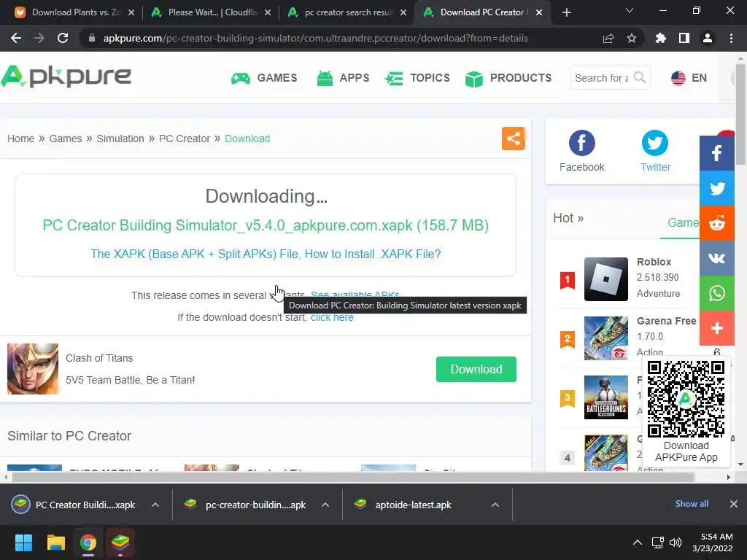Click the taskbar clock showing 5:54 AM

click(712, 542)
